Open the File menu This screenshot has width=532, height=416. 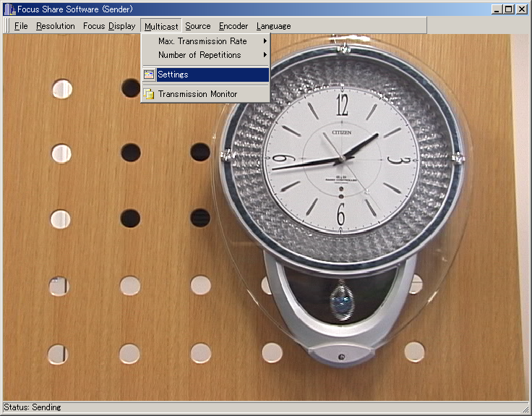click(21, 26)
